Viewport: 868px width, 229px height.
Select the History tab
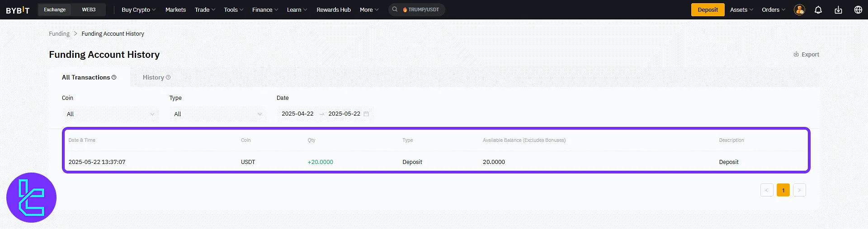(x=156, y=77)
